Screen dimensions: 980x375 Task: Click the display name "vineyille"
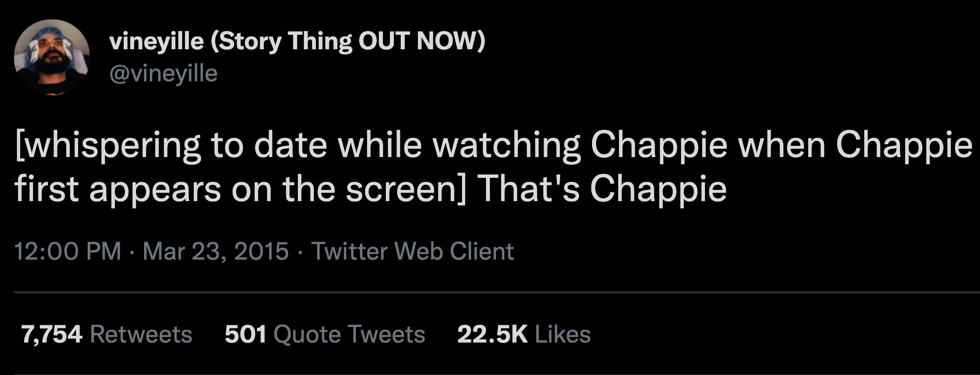[156, 41]
